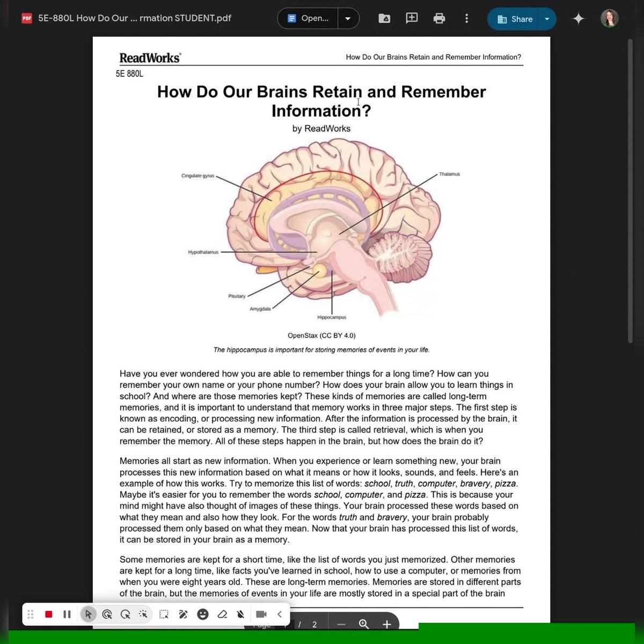Click the "5E 880L" level label

[x=129, y=74]
